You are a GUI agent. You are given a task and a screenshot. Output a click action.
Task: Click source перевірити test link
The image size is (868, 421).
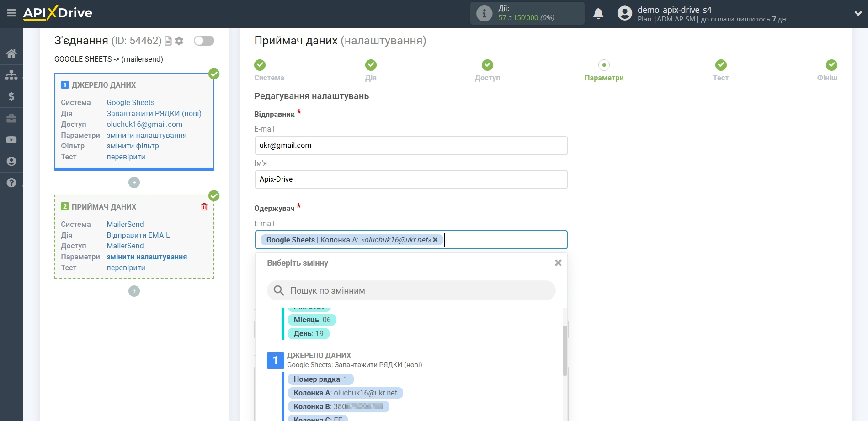(126, 157)
